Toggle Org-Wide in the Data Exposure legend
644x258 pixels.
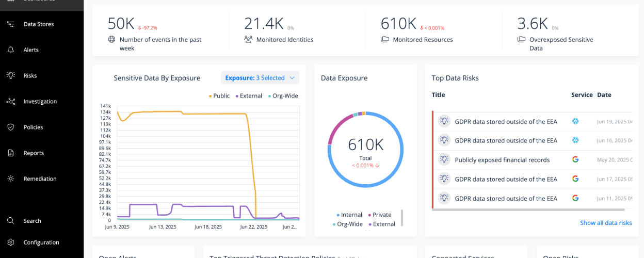[x=348, y=224]
